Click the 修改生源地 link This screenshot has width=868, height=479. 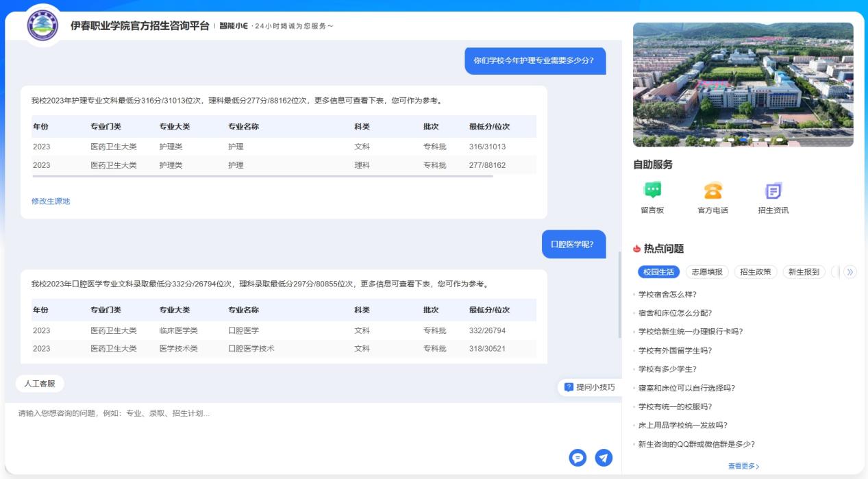[51, 201]
